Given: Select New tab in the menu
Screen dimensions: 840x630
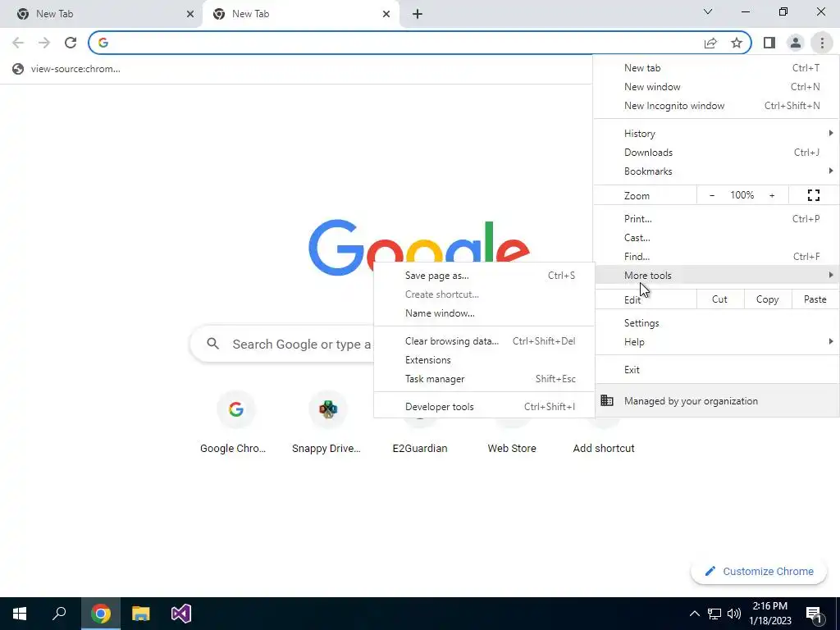Looking at the screenshot, I should pyautogui.click(x=716, y=68).
